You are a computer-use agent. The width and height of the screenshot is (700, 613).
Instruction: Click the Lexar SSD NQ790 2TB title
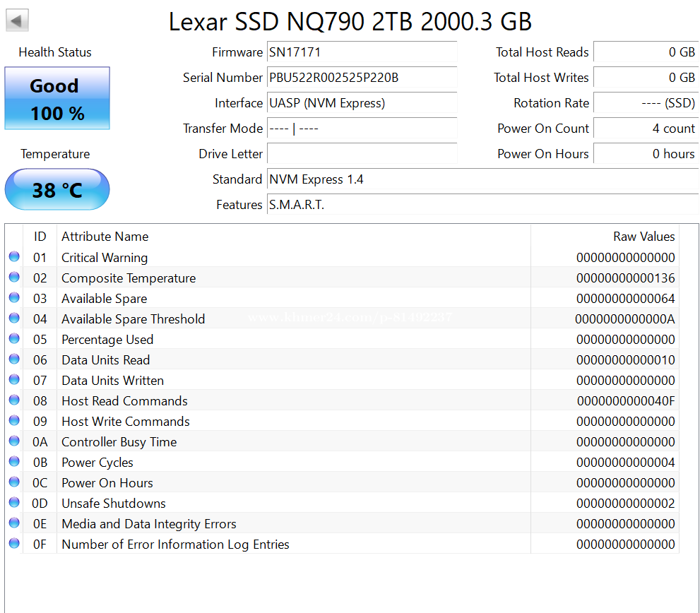click(x=350, y=21)
